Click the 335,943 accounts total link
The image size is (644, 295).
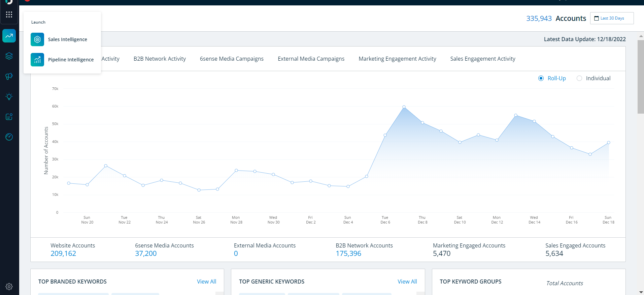click(x=539, y=18)
